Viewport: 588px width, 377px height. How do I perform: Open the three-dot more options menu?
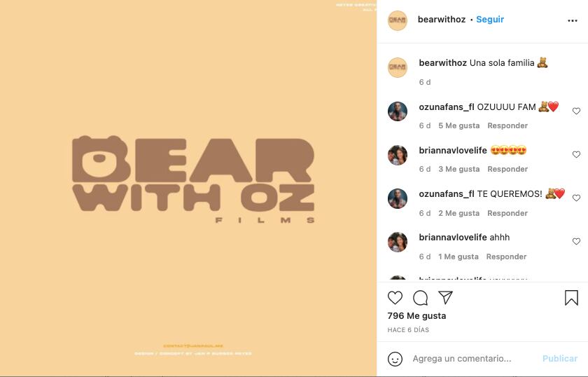(x=573, y=20)
